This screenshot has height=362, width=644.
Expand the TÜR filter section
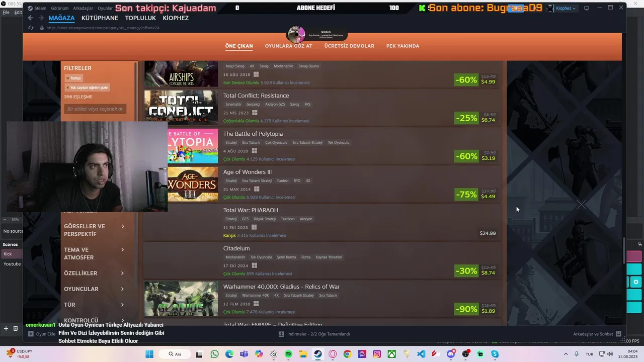[x=94, y=305]
